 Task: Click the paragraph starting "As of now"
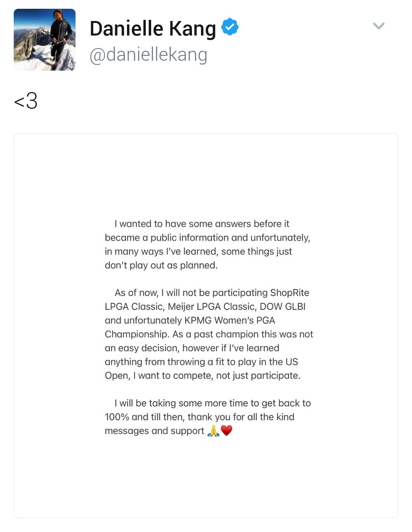(x=209, y=334)
